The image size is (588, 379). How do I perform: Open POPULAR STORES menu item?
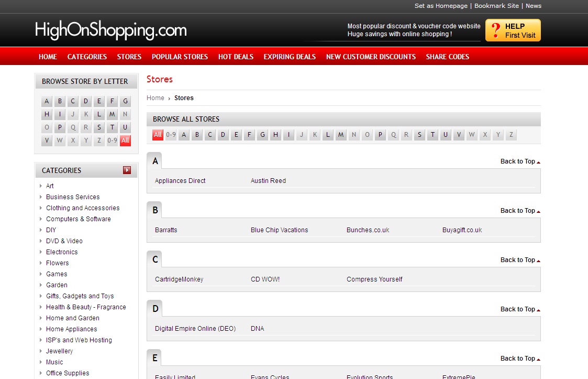pyautogui.click(x=180, y=57)
